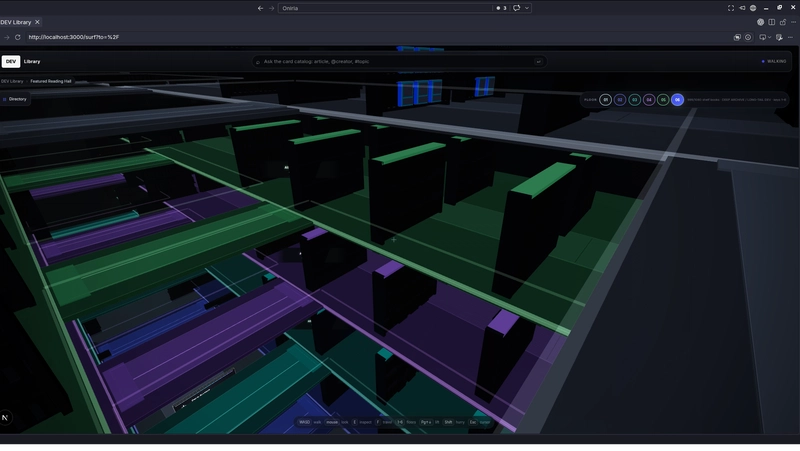Click the Next.js dev indicator badge

coord(5,417)
